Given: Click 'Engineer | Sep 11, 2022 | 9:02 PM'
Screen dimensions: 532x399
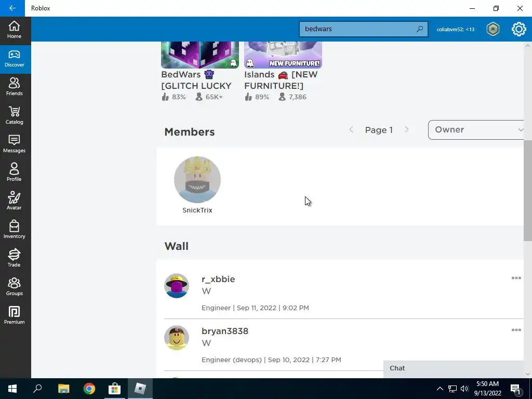Looking at the screenshot, I should click(x=255, y=308).
